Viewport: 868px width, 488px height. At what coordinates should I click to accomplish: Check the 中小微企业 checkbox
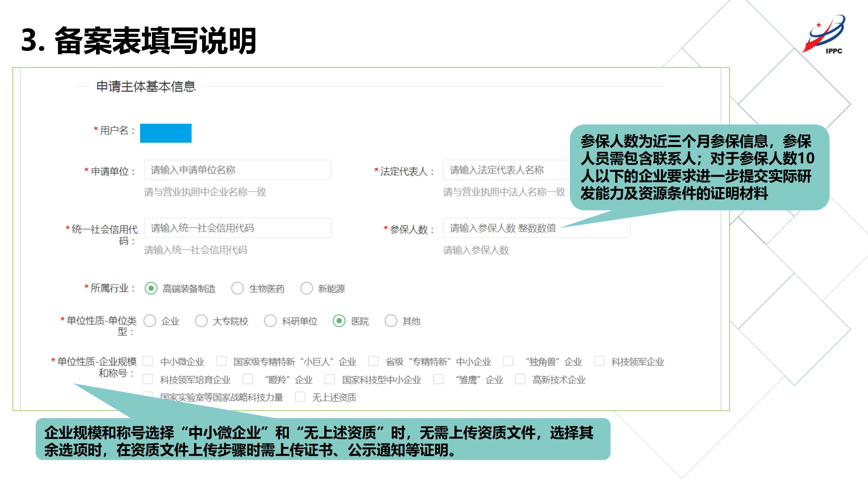(147, 361)
